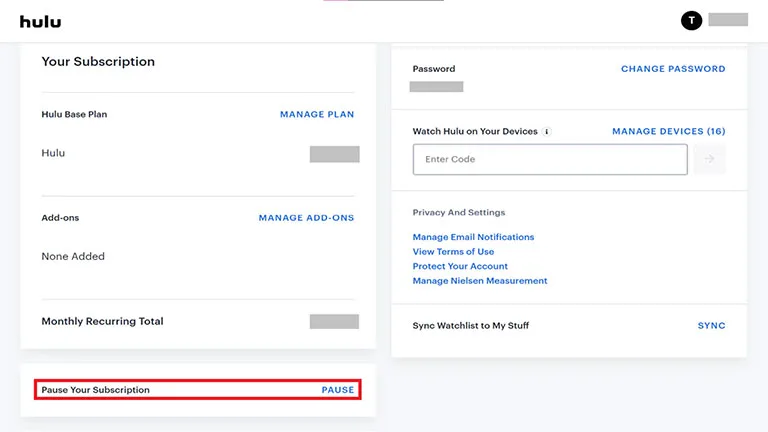Viewport: 768px width, 432px height.
Task: Click the Hulu logo
Action: [x=40, y=22]
